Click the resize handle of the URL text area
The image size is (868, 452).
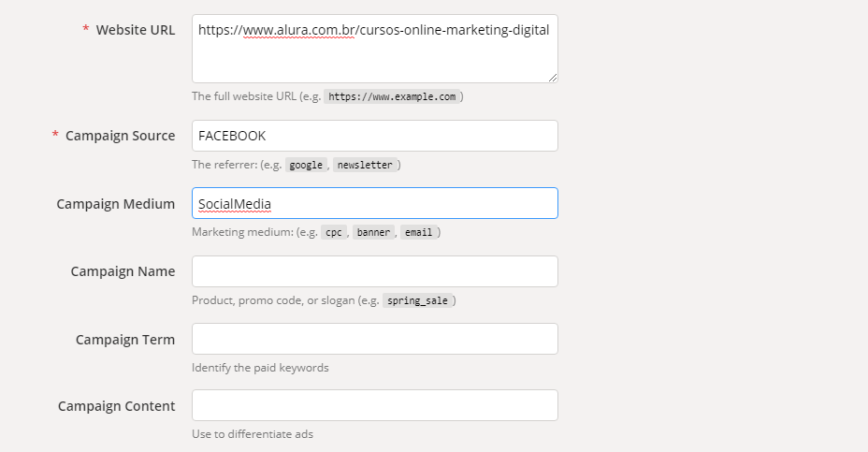[x=553, y=78]
